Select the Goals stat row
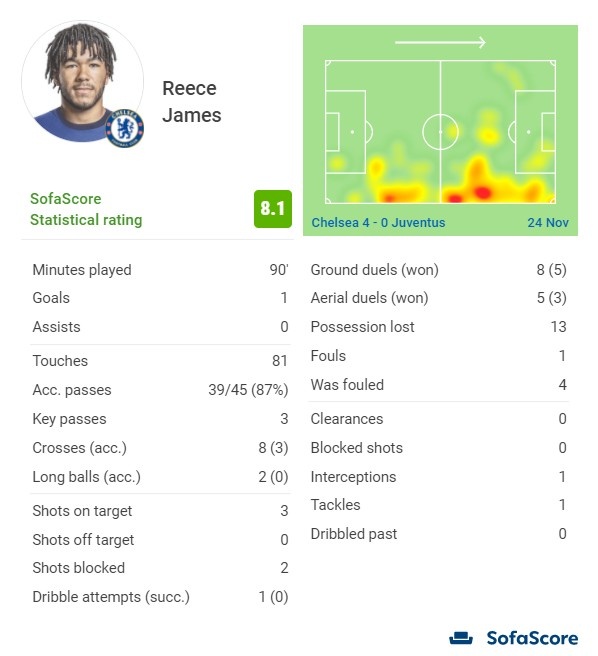 coord(160,298)
